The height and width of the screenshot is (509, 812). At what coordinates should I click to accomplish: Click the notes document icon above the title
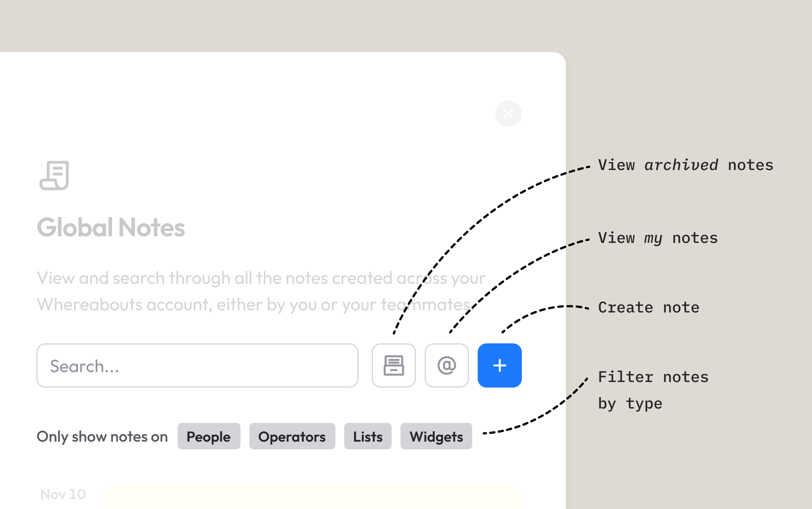[x=55, y=175]
